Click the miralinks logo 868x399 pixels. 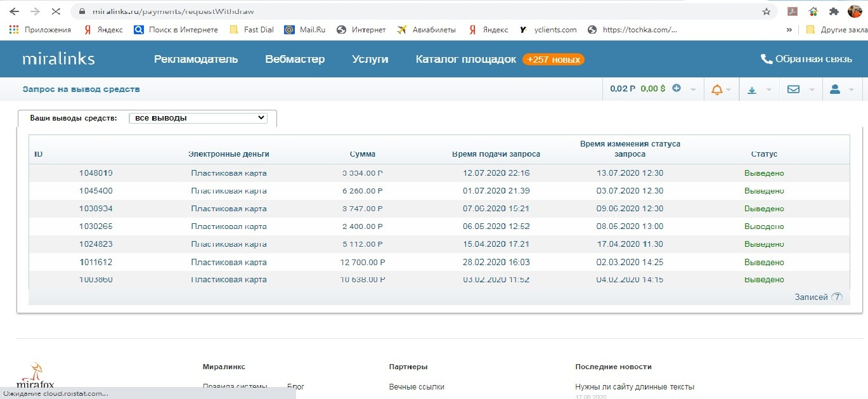(x=58, y=59)
